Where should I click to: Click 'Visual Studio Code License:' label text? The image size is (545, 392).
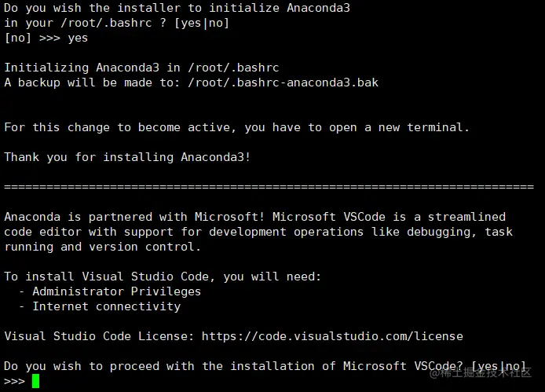tap(99, 336)
